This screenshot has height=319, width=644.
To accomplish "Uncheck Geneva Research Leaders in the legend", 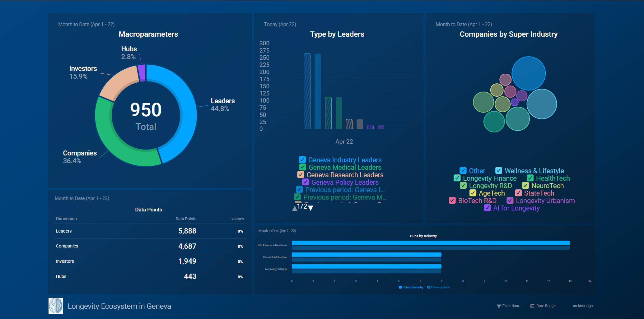I will point(301,175).
